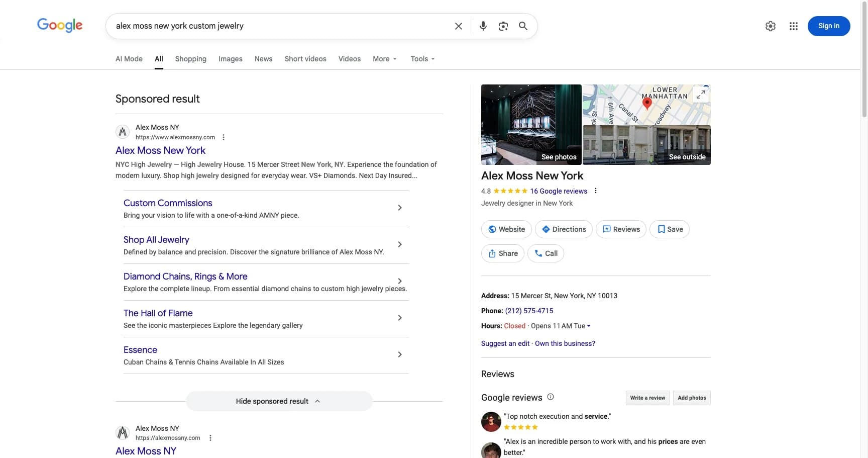Viewport: 868px width, 458px height.
Task: Open more options dots next to 16 Google reviews
Action: click(596, 191)
